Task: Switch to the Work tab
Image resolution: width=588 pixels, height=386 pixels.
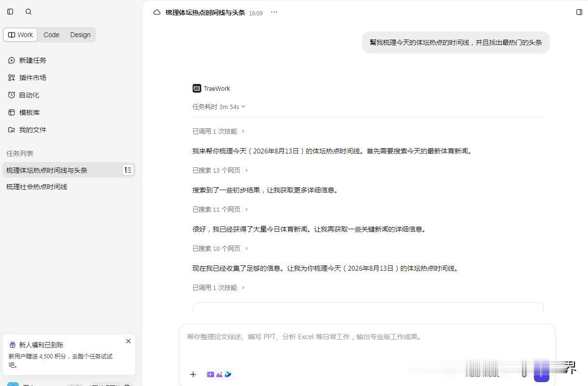Action: click(21, 35)
